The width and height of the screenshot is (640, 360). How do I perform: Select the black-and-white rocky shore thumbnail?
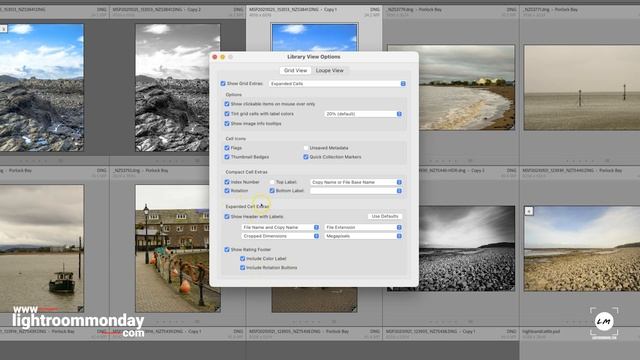[173, 88]
